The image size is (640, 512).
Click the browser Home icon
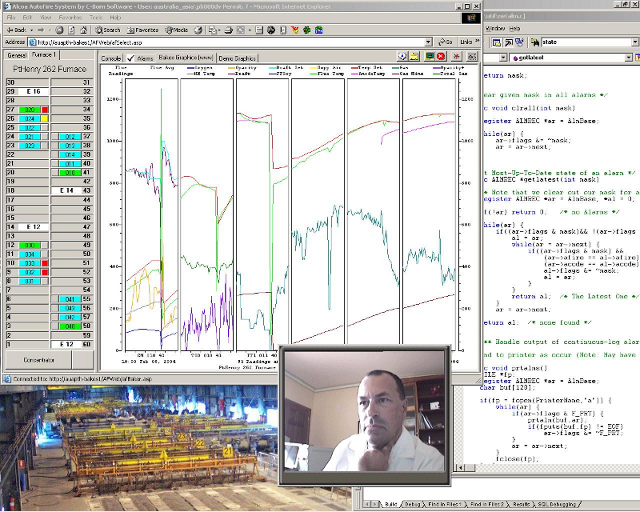(x=84, y=30)
